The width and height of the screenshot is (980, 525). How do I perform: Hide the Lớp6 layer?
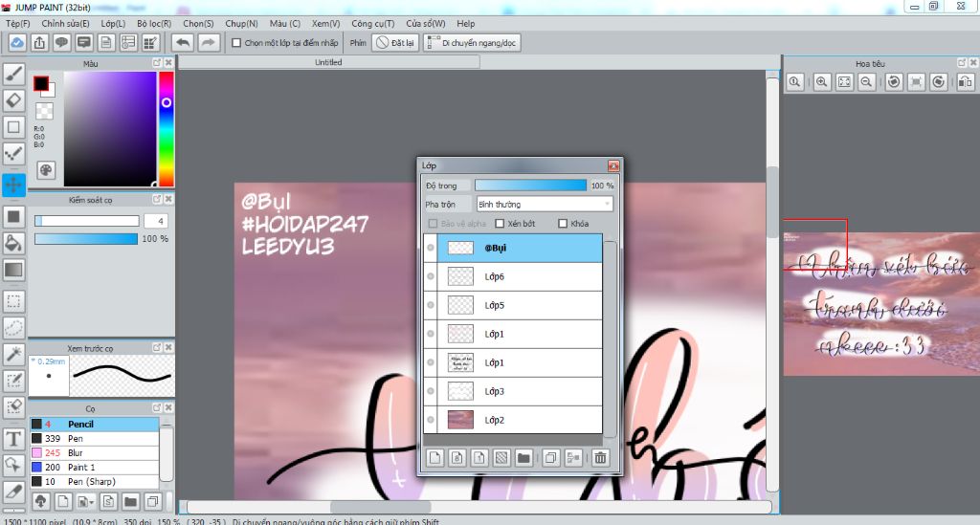pyautogui.click(x=431, y=276)
